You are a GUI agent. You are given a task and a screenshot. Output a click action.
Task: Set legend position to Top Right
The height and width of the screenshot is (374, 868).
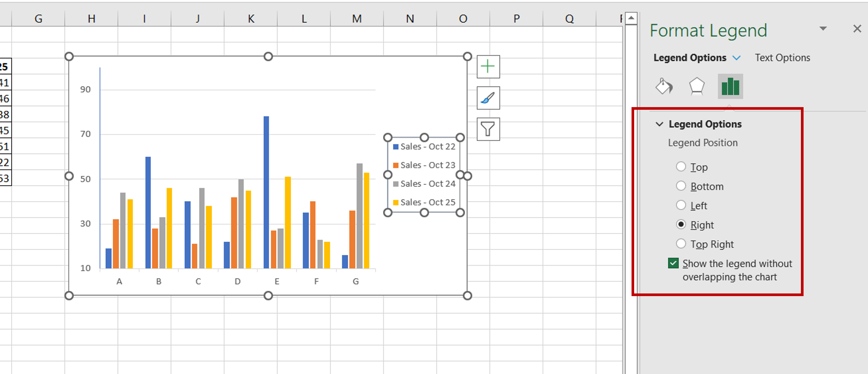click(681, 243)
